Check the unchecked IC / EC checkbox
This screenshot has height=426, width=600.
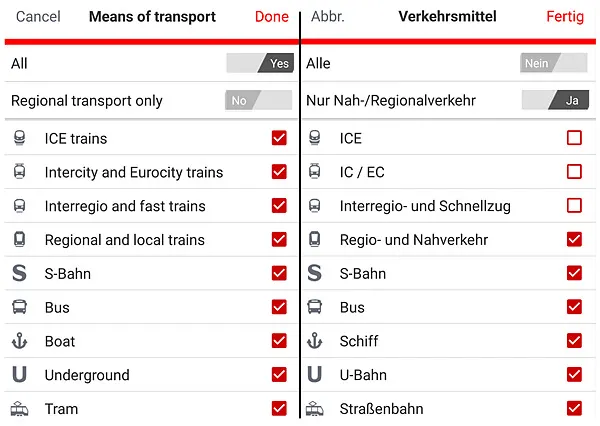pyautogui.click(x=574, y=172)
